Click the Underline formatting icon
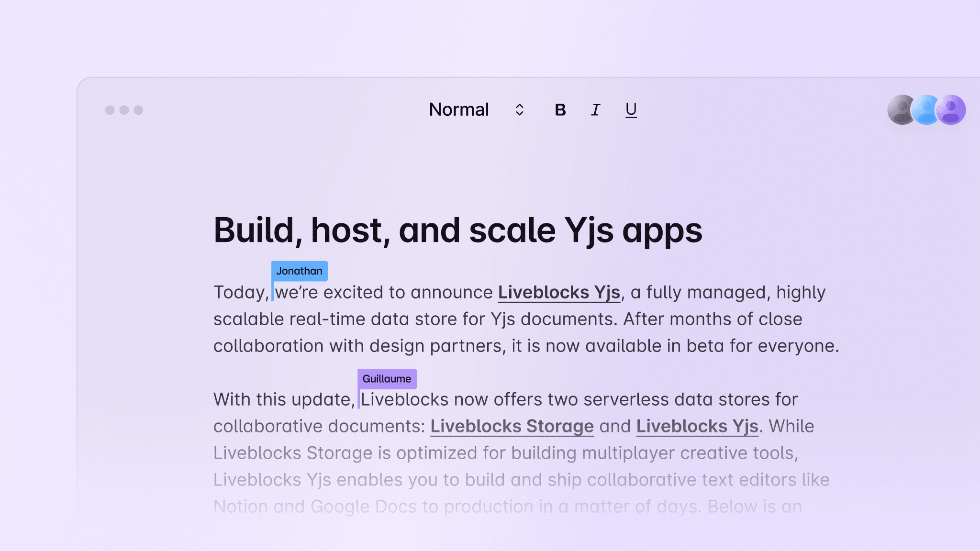Screen dimensions: 980x551 (x=630, y=110)
